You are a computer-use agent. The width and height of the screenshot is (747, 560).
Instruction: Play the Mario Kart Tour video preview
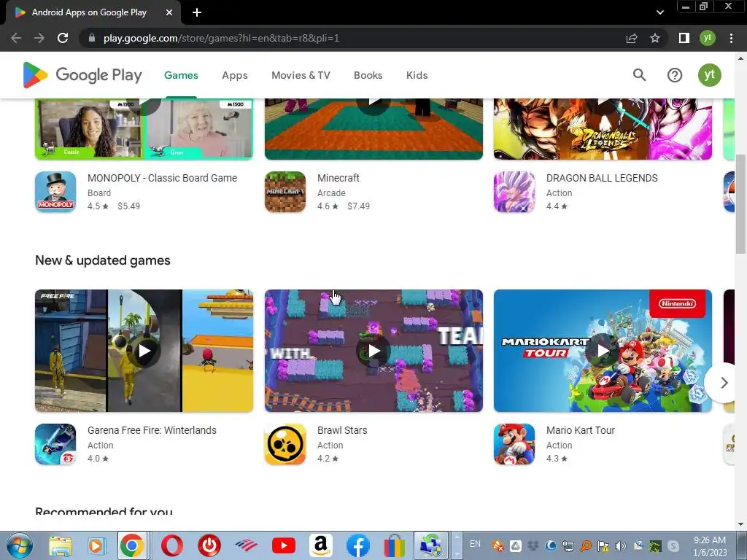point(603,351)
